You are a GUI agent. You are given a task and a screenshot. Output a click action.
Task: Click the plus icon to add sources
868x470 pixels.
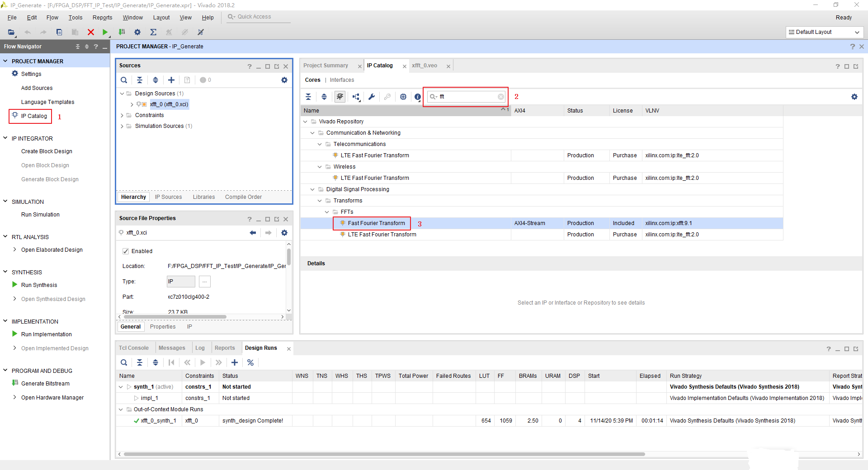[x=171, y=80]
